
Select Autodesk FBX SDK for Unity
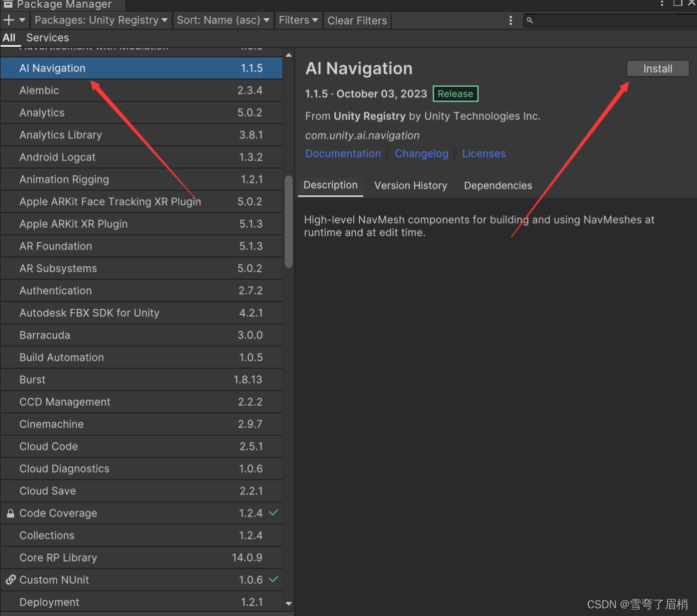[141, 313]
